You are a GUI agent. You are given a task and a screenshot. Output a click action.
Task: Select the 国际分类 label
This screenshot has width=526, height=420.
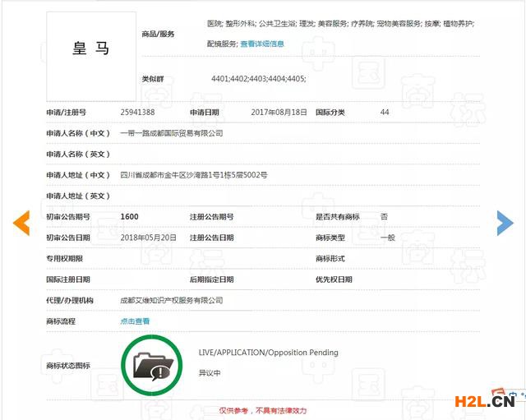click(330, 112)
